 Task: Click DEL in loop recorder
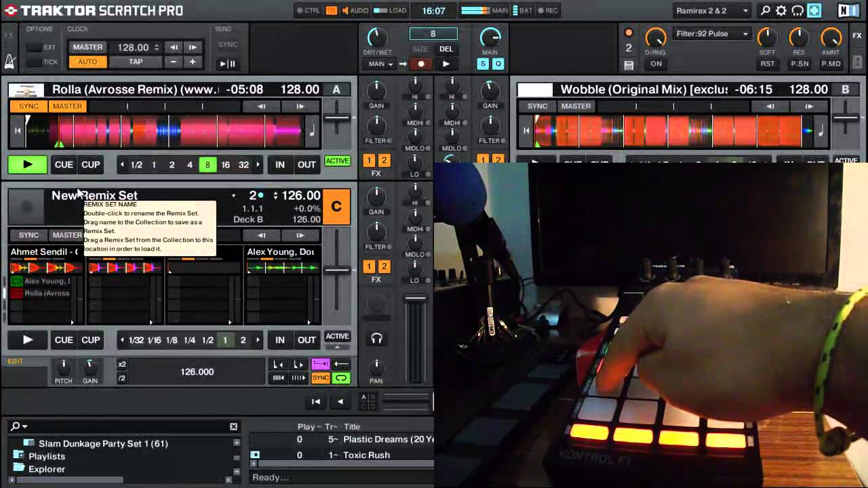tap(446, 49)
